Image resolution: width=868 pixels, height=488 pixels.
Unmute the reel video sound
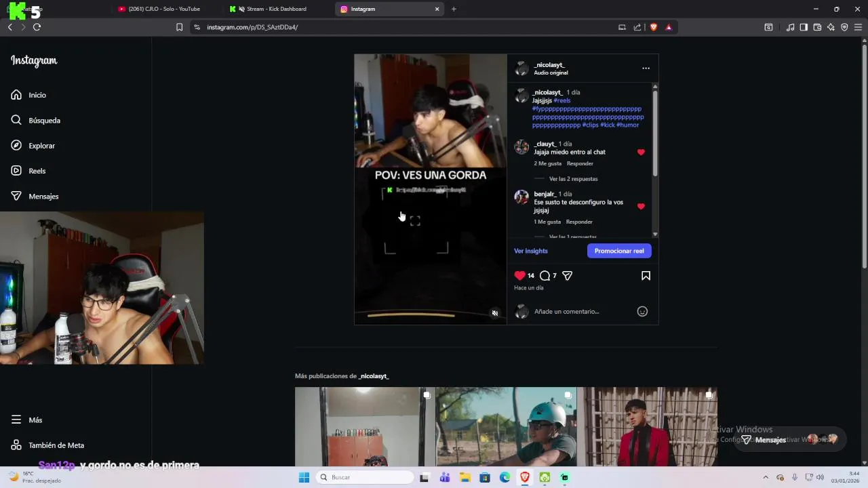tap(494, 313)
